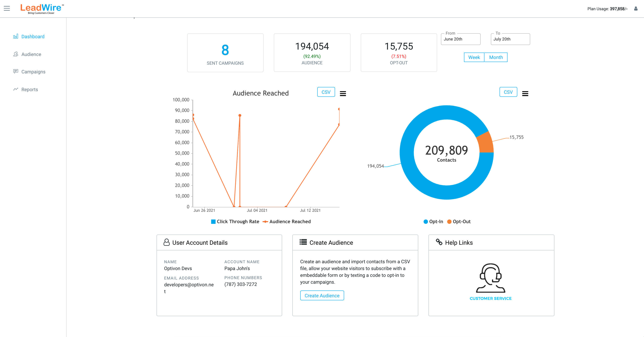Screen dimensions: 644x337
Task: Open the hamburger navigation menu
Action: pyautogui.click(x=7, y=8)
